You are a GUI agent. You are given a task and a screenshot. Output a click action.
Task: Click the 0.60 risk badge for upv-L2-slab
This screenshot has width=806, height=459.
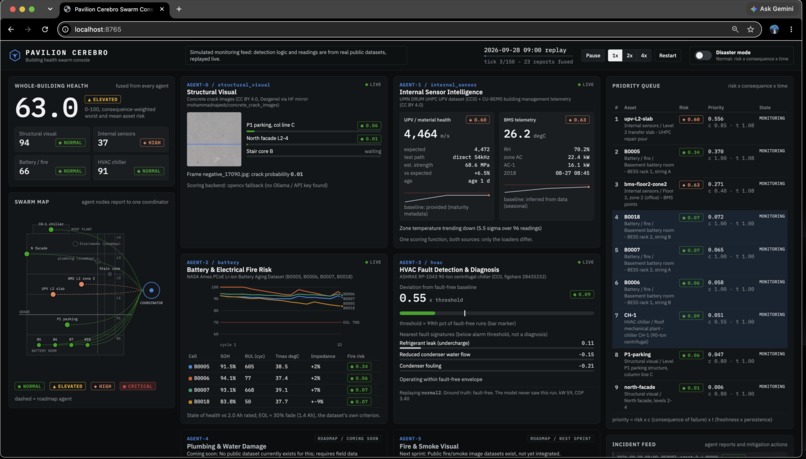(691, 119)
